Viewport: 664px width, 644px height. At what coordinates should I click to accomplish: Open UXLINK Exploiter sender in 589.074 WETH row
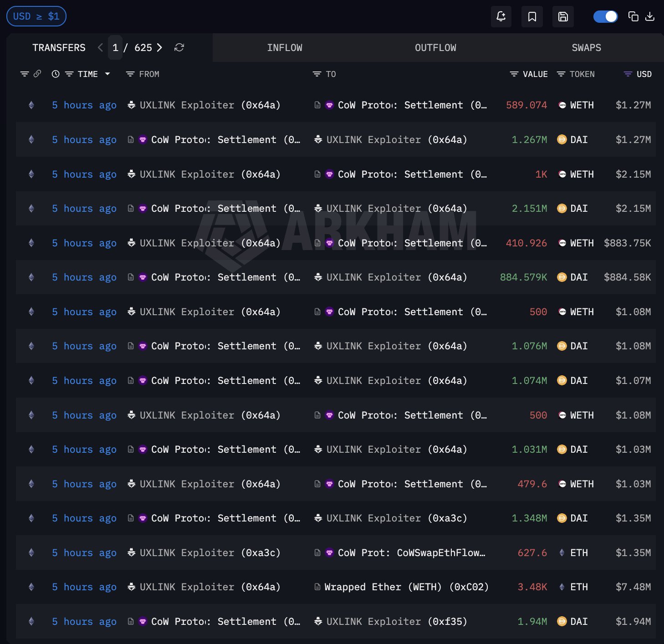tap(209, 105)
